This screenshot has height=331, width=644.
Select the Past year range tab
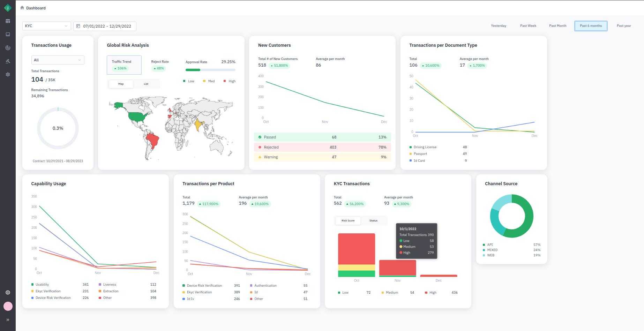(623, 26)
